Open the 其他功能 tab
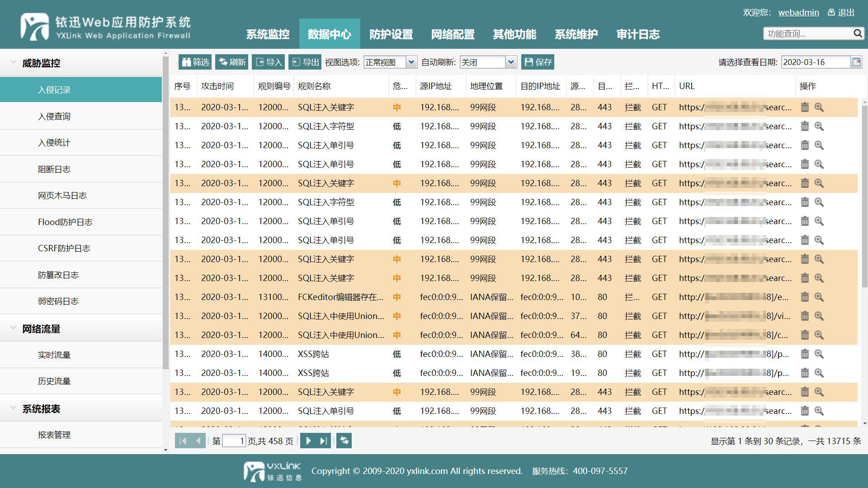Image resolution: width=868 pixels, height=488 pixels. [514, 34]
